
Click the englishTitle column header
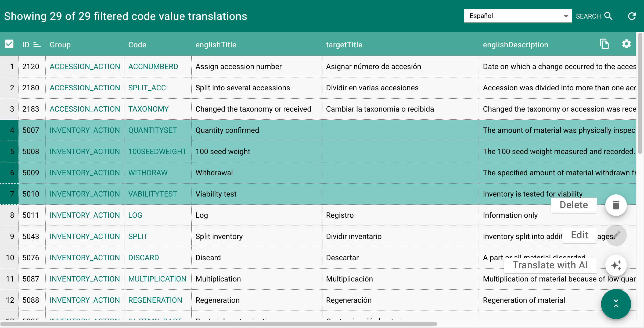pos(216,45)
